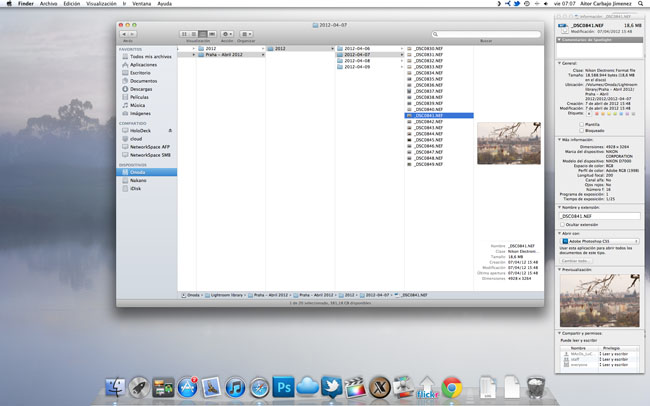This screenshot has height=406, width=650.
Task: Click the file name field in info panel
Action: (598, 216)
